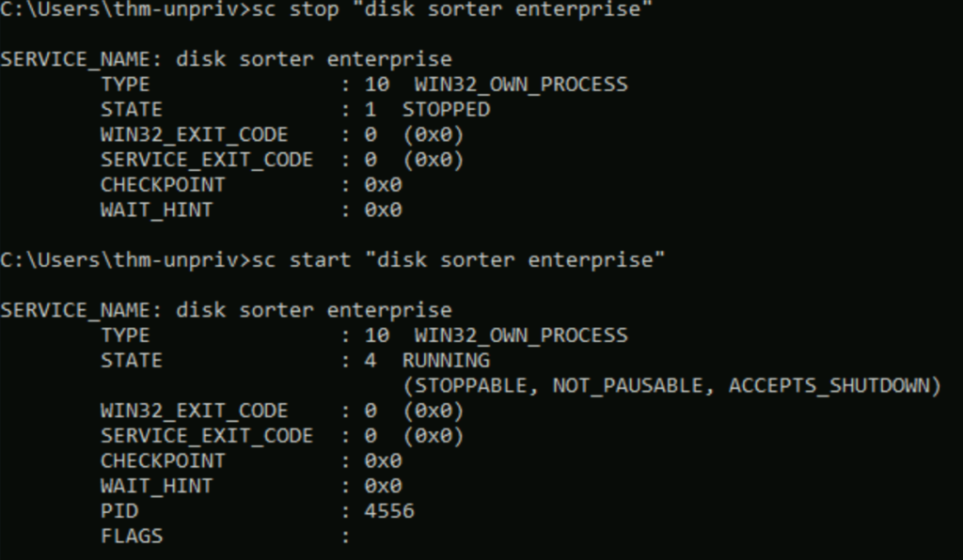Click the PID label
963x560 pixels.
(x=119, y=511)
